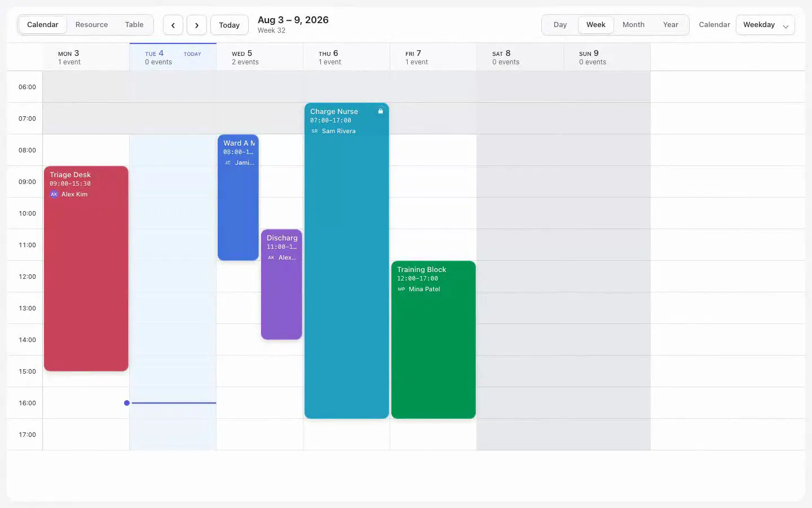Click the 06:00 time label

[x=27, y=87]
